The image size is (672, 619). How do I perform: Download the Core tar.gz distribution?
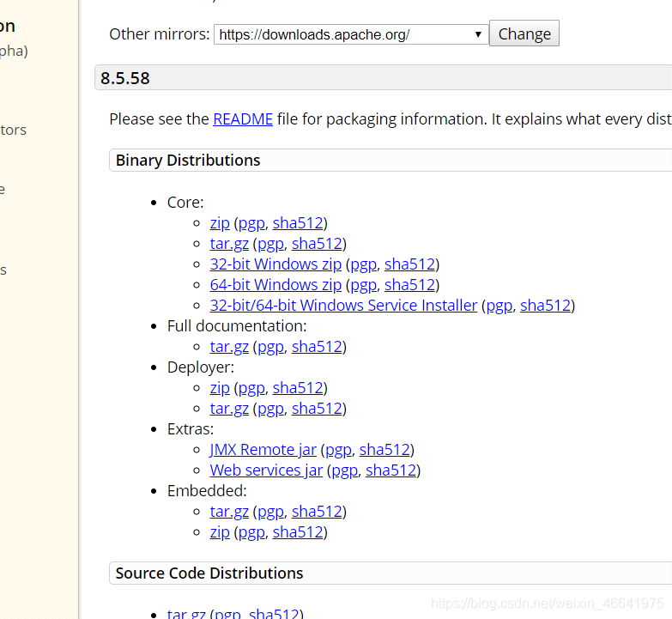(229, 244)
